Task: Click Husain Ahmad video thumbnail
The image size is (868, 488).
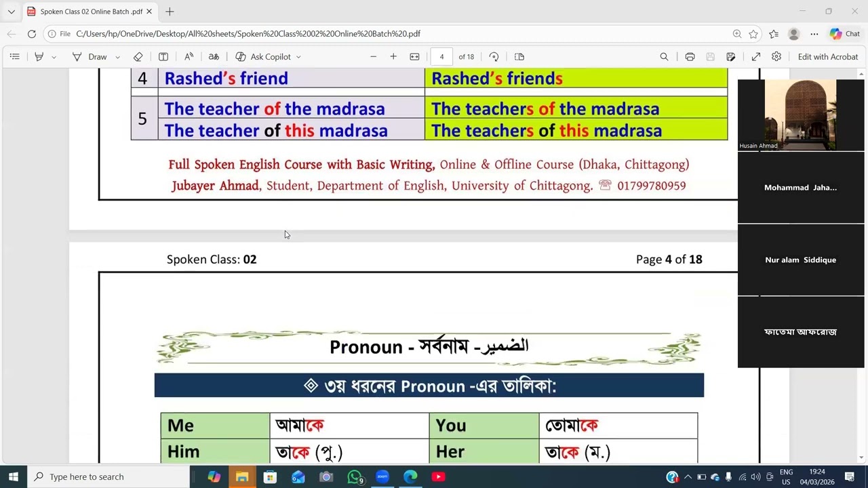Action: 801,115
